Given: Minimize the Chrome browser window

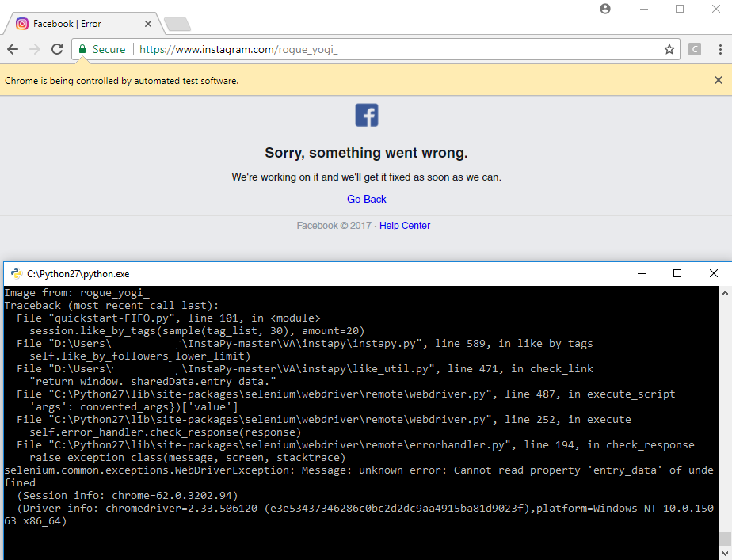Looking at the screenshot, I should [644, 9].
